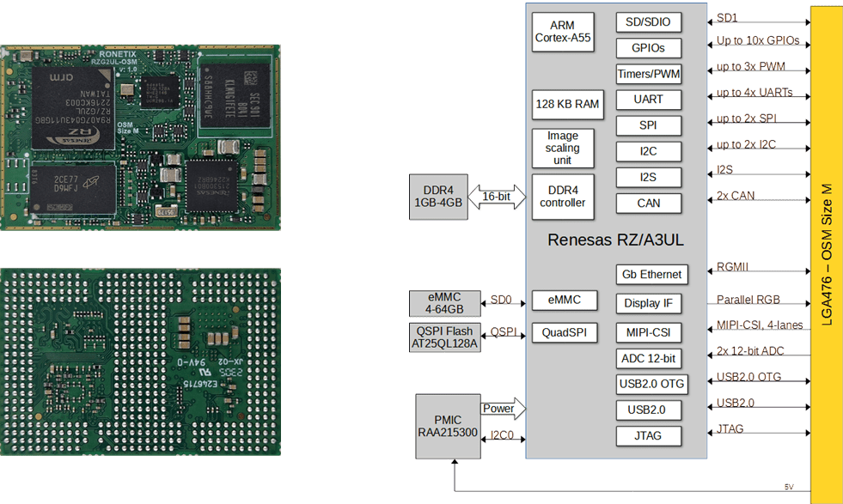This screenshot has width=843, height=504.
Task: Select the JTAG block
Action: pos(649,435)
